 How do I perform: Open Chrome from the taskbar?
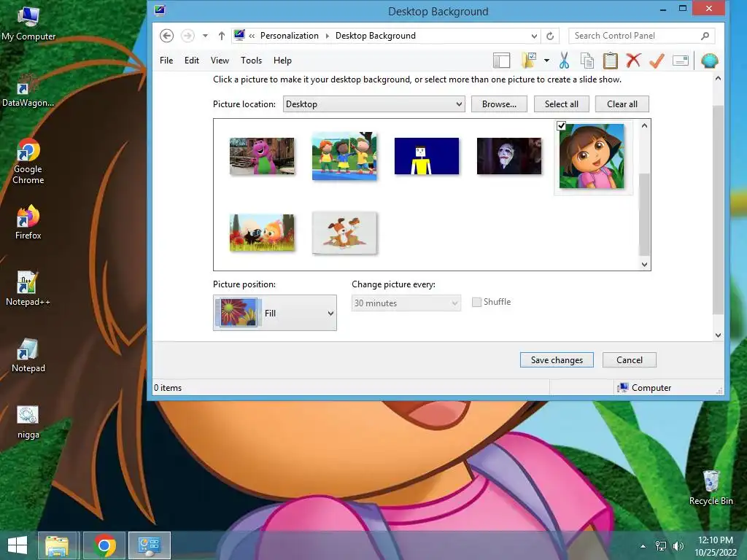coord(104,545)
